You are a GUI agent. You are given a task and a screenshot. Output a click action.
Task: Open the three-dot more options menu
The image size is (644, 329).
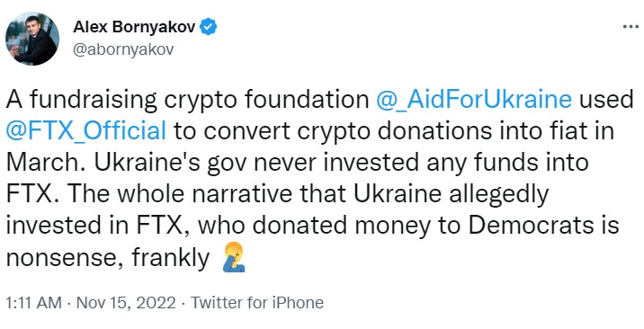coord(630,27)
